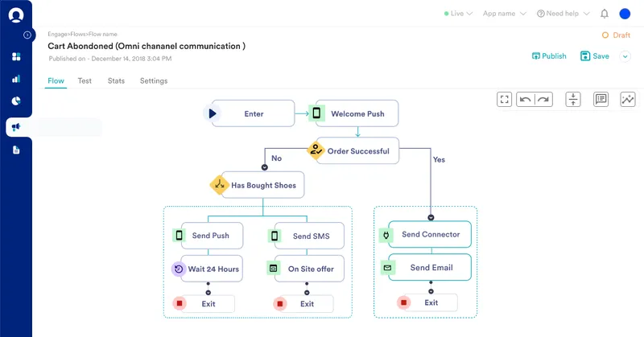Select the Order Successful condition node
The image size is (644, 337).
(x=357, y=151)
